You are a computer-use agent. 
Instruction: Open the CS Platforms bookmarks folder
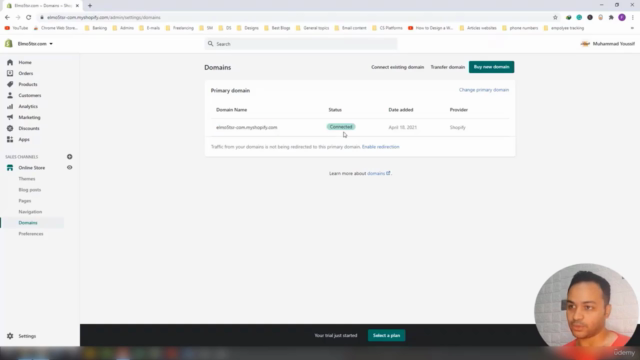pyautogui.click(x=387, y=28)
